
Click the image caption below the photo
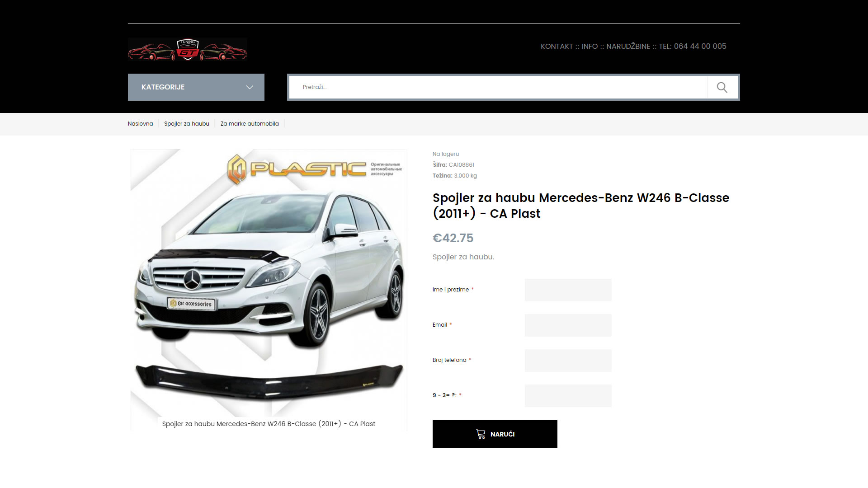tap(269, 424)
